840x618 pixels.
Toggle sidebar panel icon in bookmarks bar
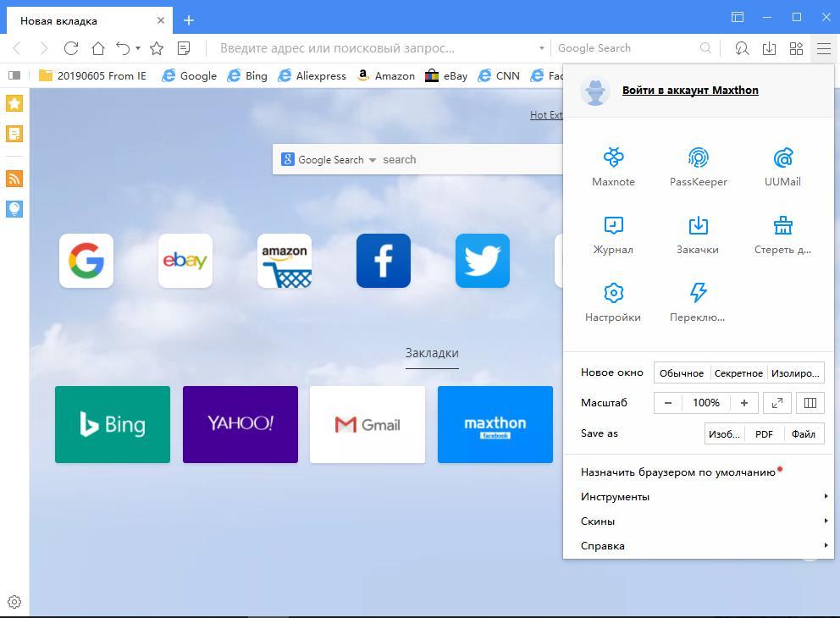14,75
